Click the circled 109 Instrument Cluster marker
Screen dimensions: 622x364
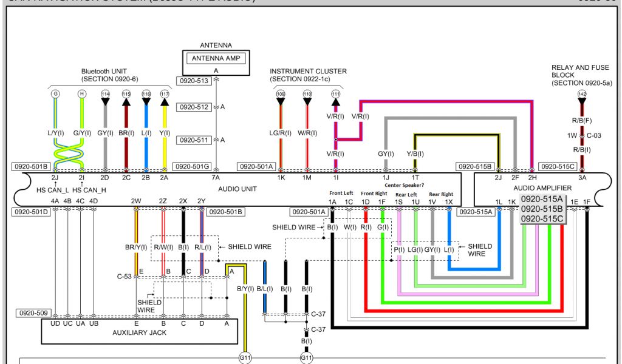281,94
